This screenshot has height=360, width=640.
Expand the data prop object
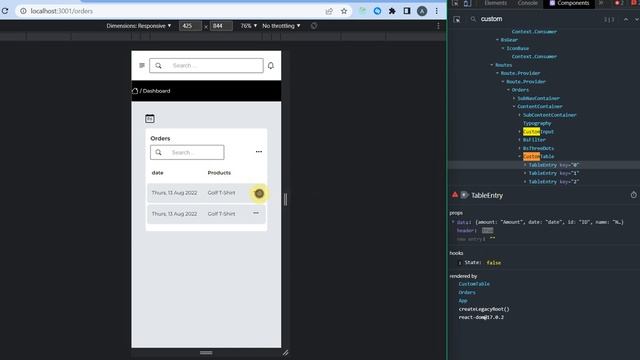453,222
